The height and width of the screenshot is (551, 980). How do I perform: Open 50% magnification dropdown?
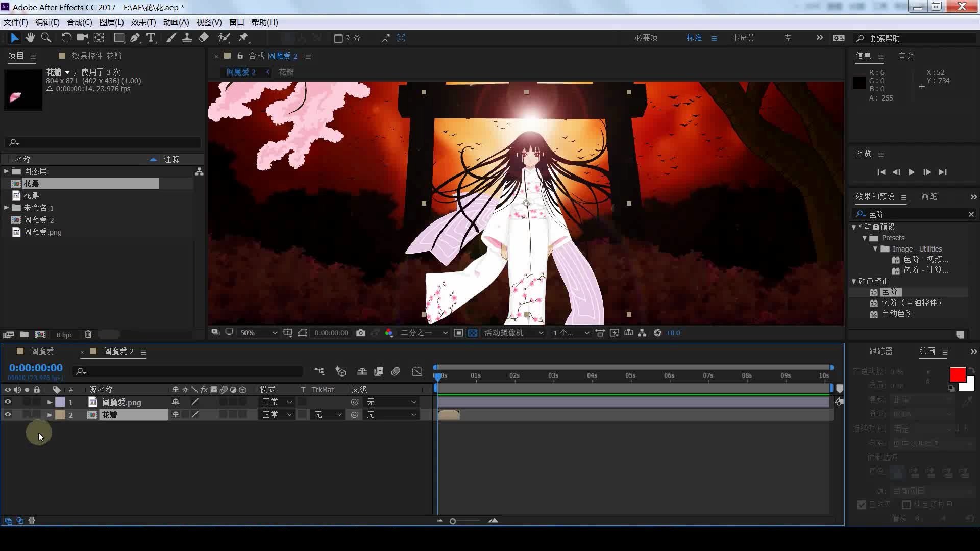point(258,333)
